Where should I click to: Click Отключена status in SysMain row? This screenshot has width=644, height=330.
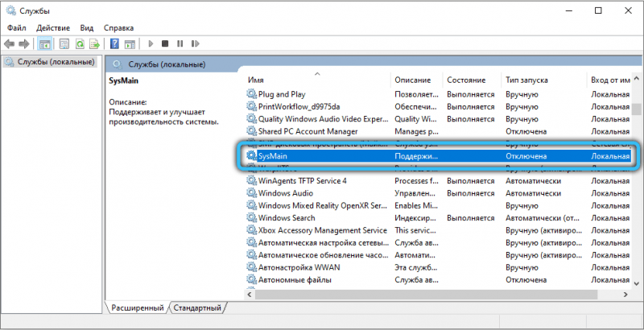pyautogui.click(x=526, y=156)
